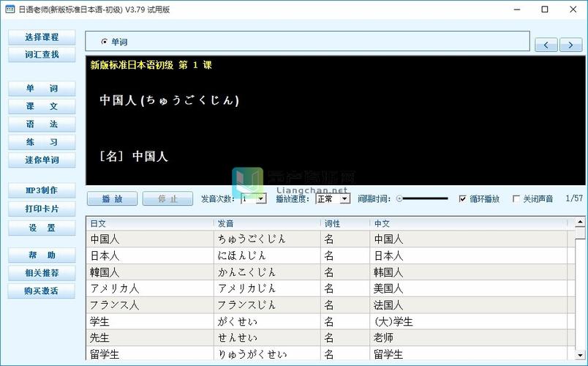588x366 pixels.
Task: Switch to 课文 section
Action: (x=42, y=107)
